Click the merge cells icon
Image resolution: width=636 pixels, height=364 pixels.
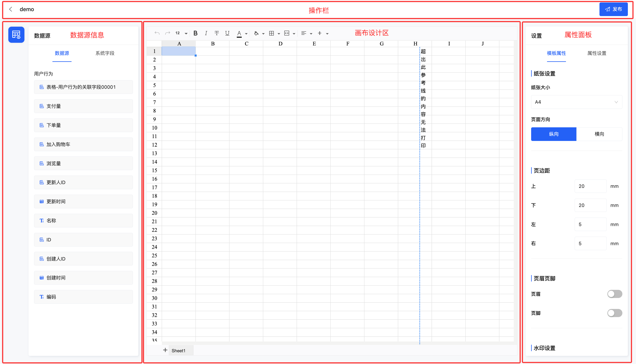pyautogui.click(x=287, y=33)
